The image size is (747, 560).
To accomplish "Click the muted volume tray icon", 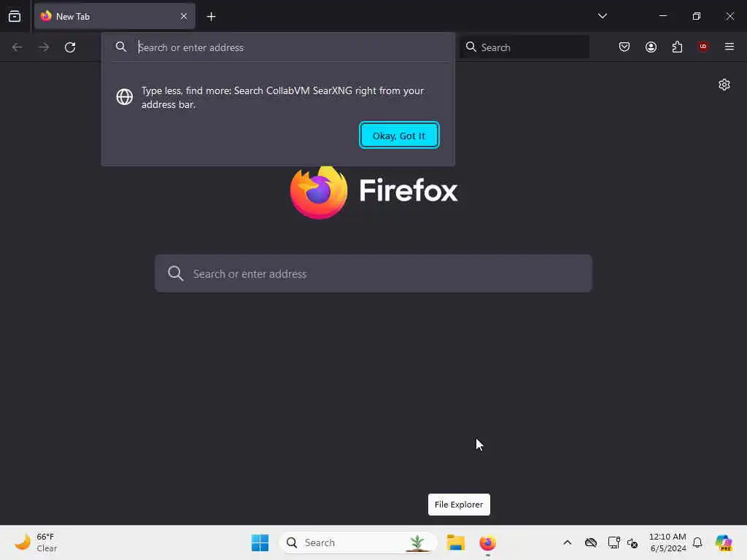I will click(632, 542).
